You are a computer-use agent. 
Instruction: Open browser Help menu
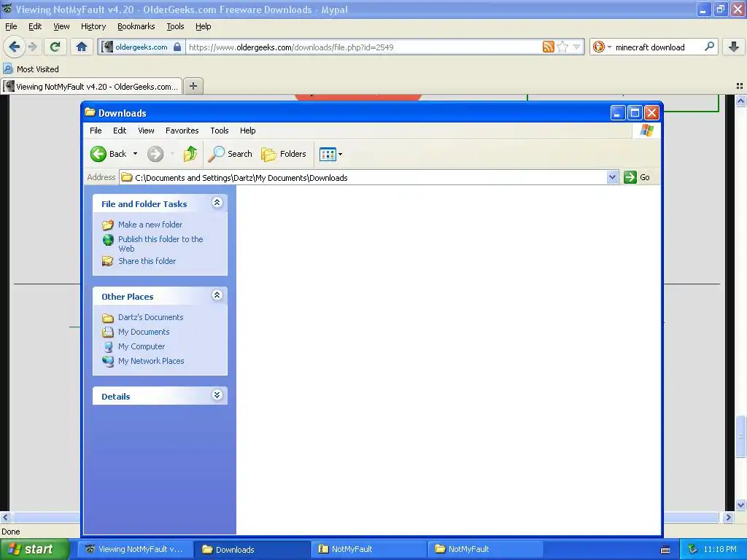coord(204,26)
